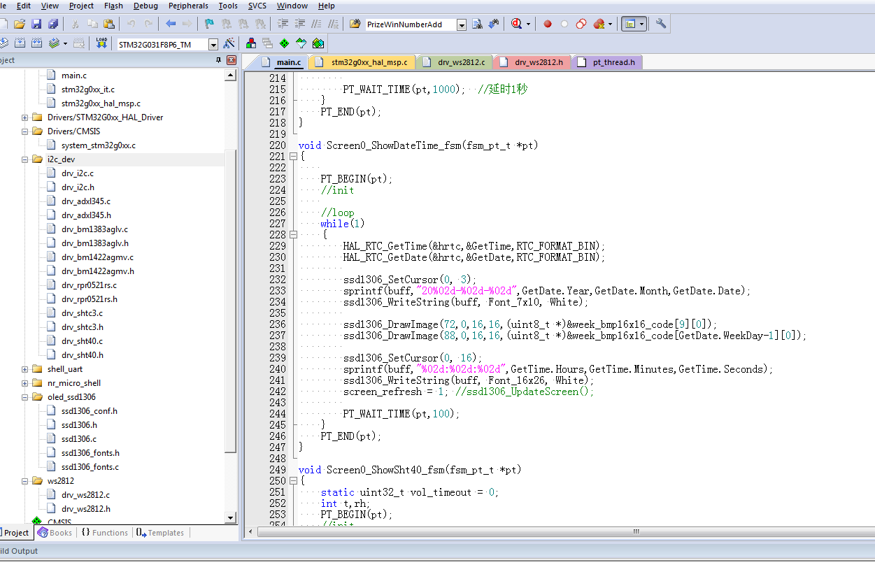This screenshot has height=588, width=875.
Task: Switch to the stm32g0xx_hal_msp.c tab
Action: pos(363,62)
